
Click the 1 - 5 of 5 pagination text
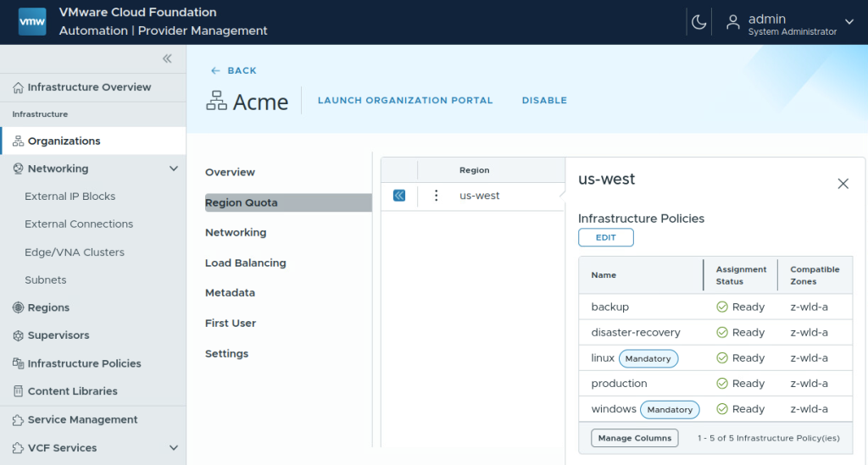click(768, 438)
